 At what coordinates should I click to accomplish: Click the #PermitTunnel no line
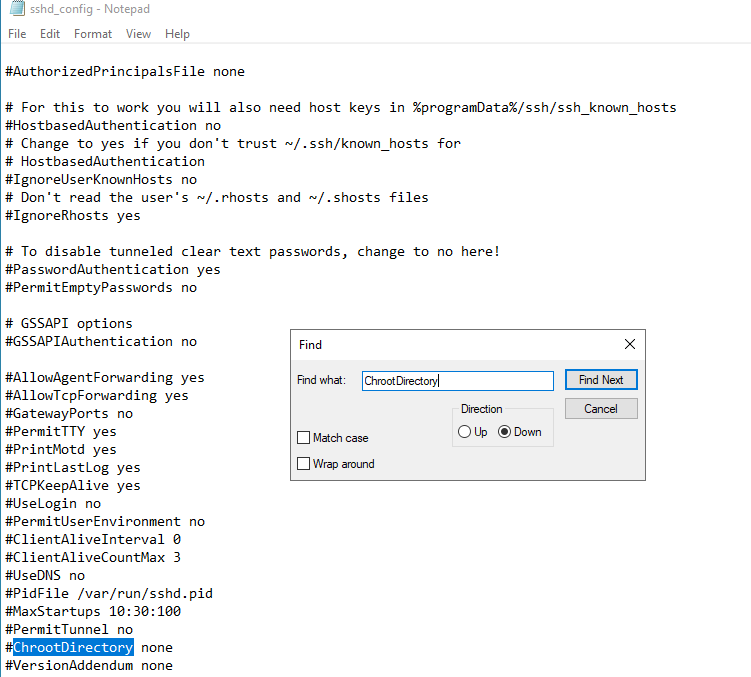coord(69,630)
